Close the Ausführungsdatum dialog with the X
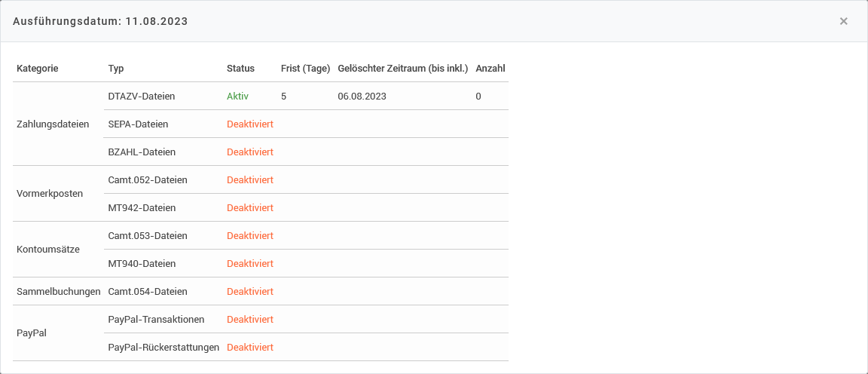 tap(844, 21)
